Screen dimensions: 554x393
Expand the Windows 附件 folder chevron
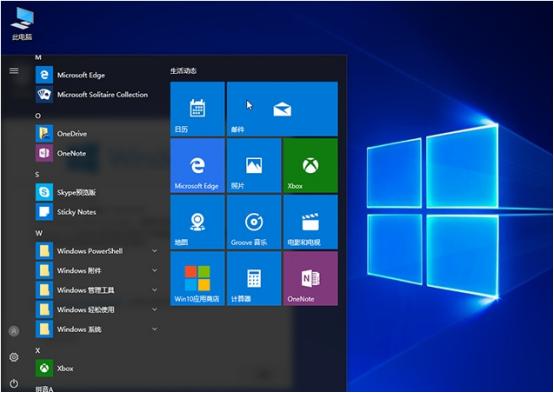[155, 270]
